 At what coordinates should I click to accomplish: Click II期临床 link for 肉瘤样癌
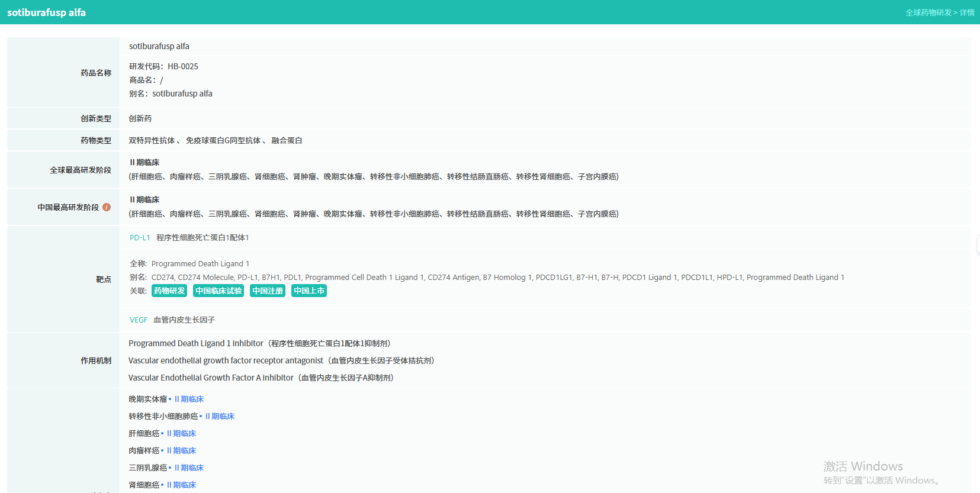click(181, 451)
